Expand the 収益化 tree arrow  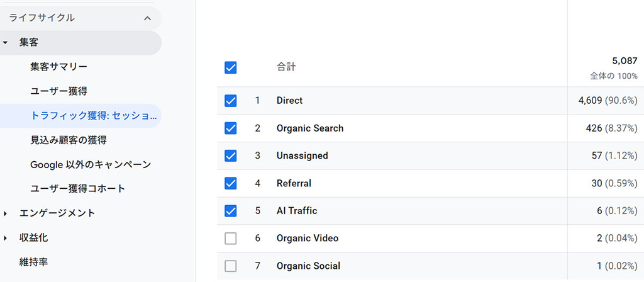pos(5,238)
